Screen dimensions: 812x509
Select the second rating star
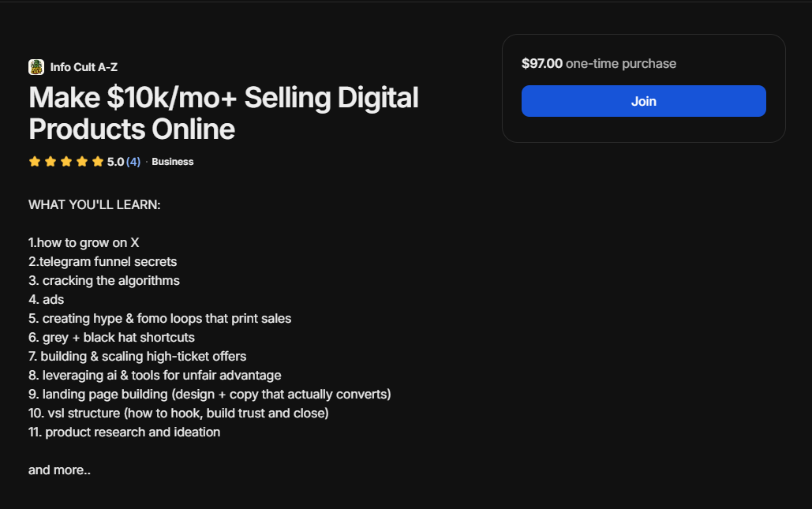click(x=51, y=161)
